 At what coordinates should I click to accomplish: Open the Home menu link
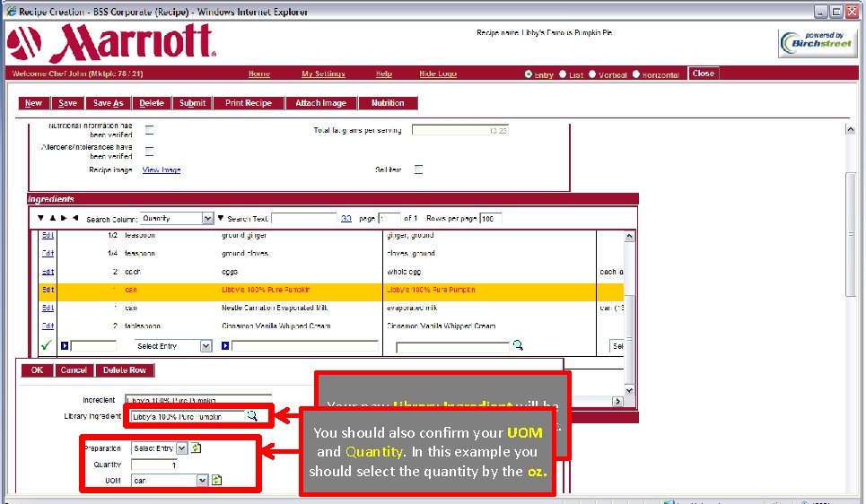[259, 74]
